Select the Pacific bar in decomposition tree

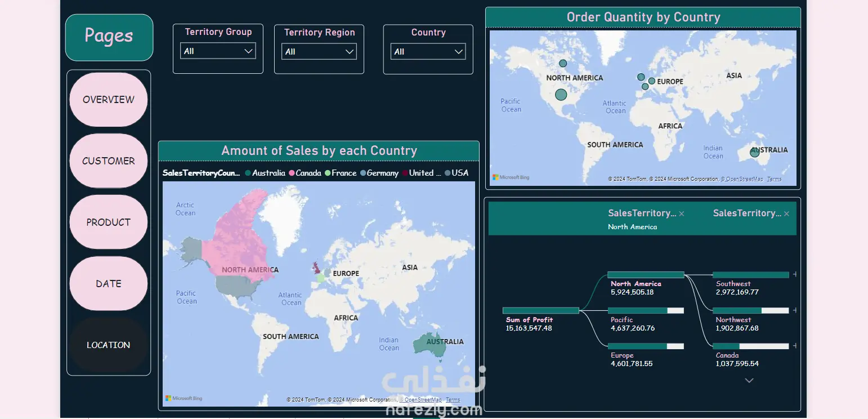tap(646, 310)
